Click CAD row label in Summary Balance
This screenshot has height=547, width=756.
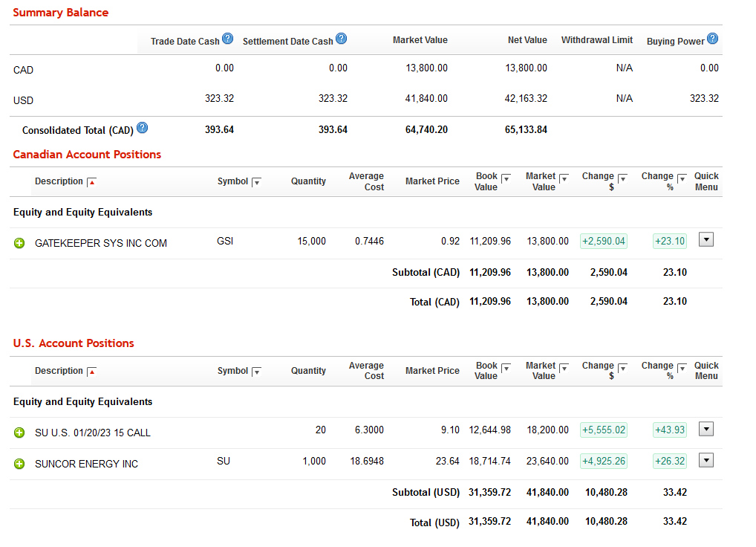23,70
